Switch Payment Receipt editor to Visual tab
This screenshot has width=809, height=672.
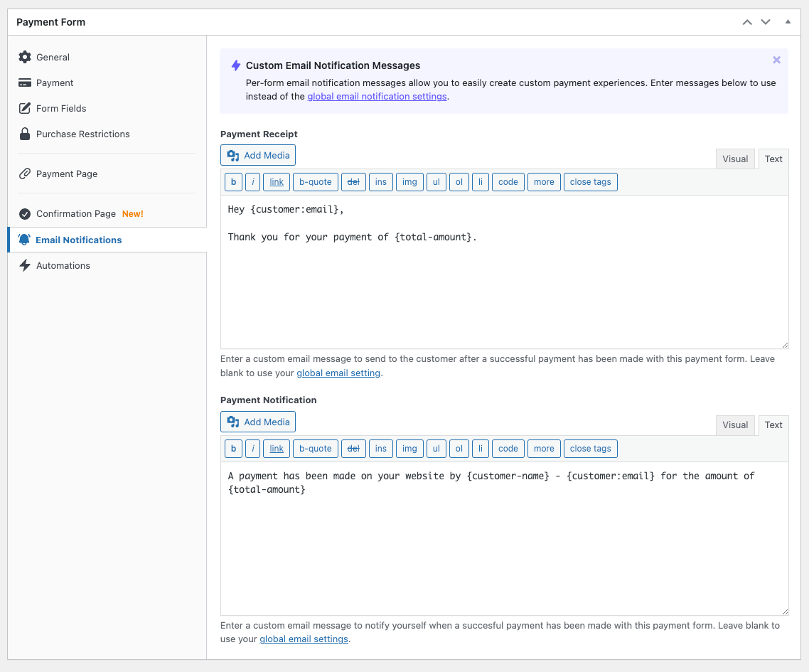click(x=735, y=159)
